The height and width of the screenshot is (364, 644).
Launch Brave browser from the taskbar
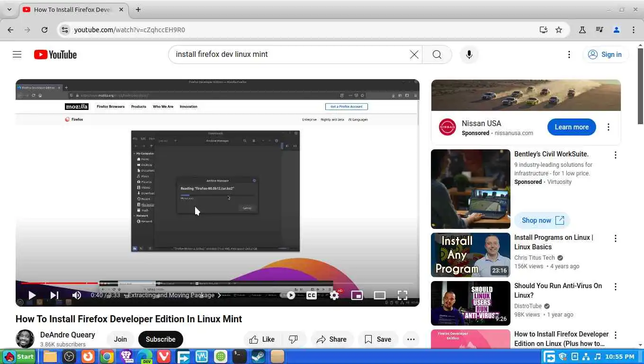point(126,356)
